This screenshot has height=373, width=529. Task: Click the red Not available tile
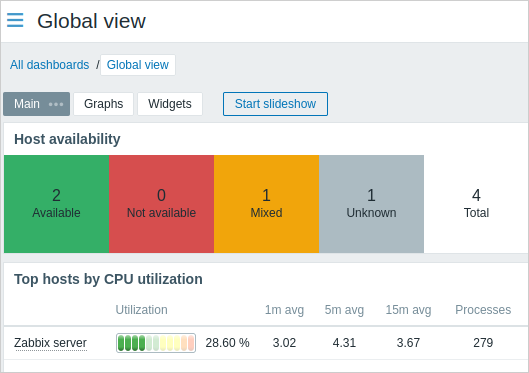pos(161,204)
